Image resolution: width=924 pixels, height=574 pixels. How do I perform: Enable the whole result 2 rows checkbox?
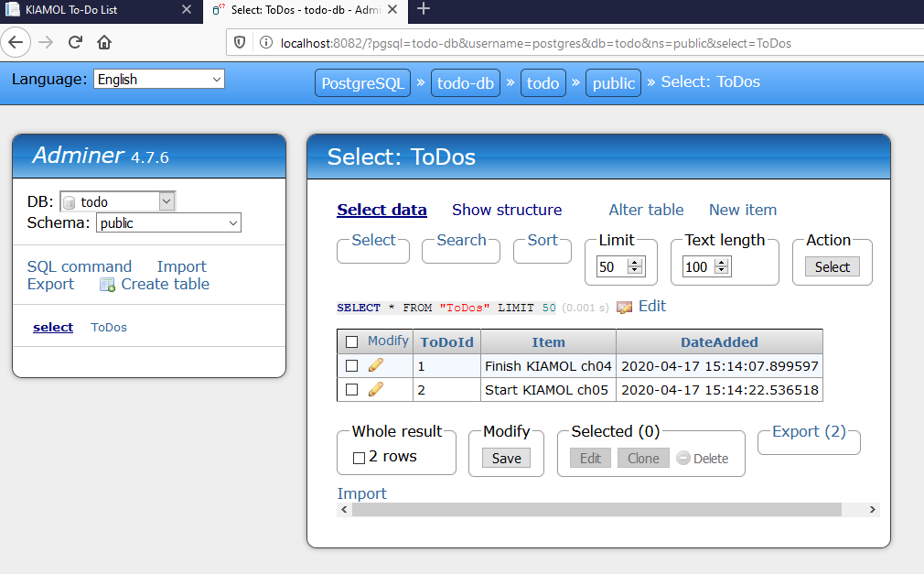point(359,457)
